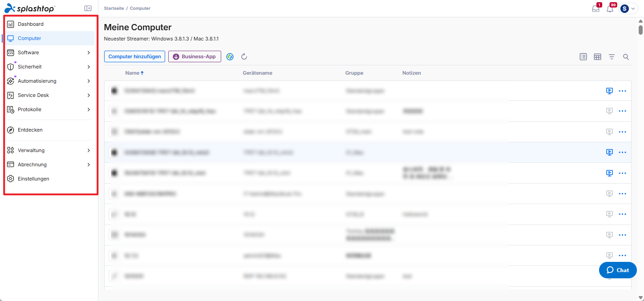The width and height of the screenshot is (644, 301).
Task: Click the Gruppe column header
Action: point(354,73)
